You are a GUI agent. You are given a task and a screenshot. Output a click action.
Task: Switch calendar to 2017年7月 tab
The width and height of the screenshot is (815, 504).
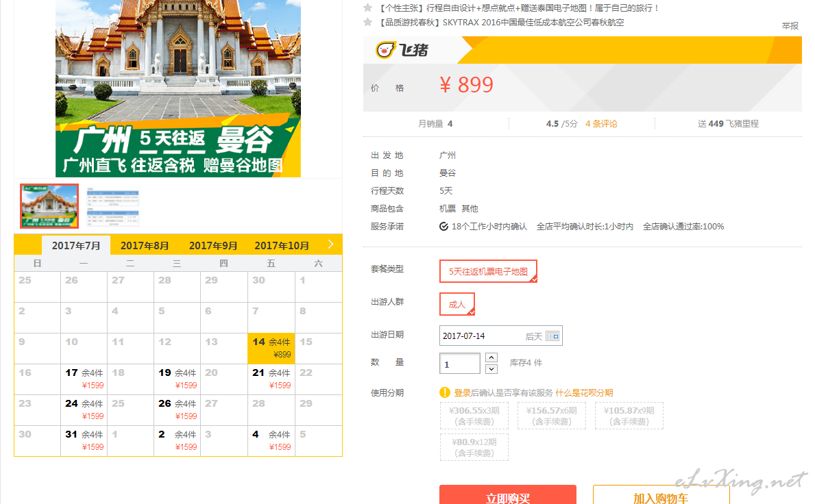pos(76,246)
